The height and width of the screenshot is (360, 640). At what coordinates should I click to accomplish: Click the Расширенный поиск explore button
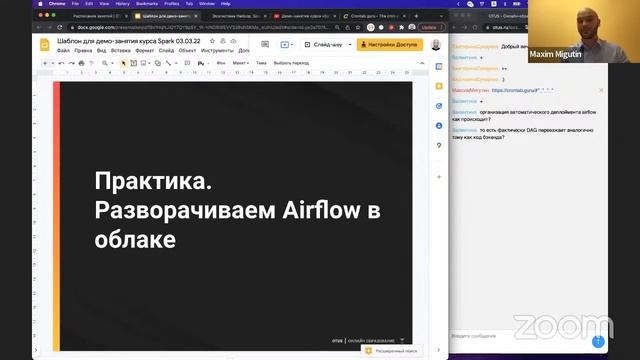(392, 351)
